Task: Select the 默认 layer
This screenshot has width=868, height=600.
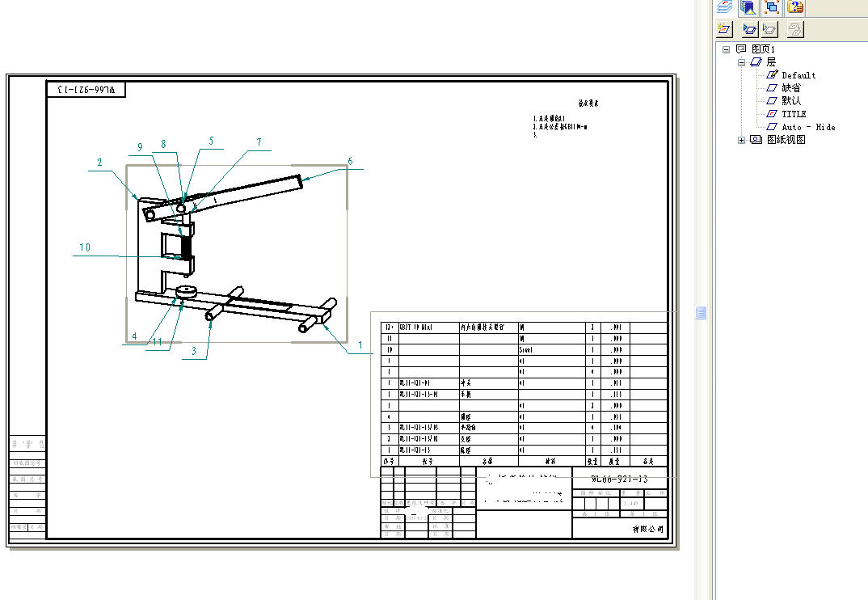Action: [791, 101]
